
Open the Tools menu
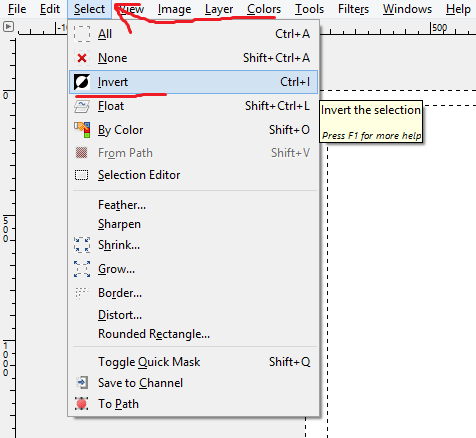pos(309,9)
